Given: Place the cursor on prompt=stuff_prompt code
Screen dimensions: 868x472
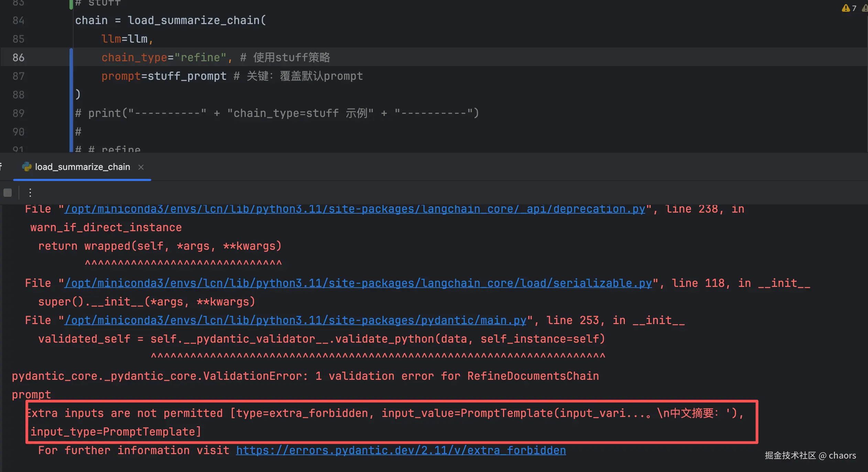Looking at the screenshot, I should 163,76.
